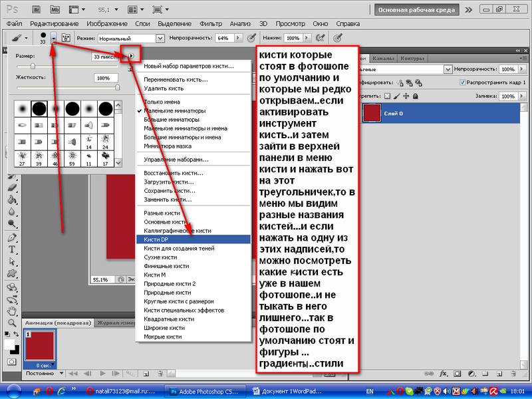The height and width of the screenshot is (399, 532).
Task: Open the Изображение menu
Action: (107, 24)
